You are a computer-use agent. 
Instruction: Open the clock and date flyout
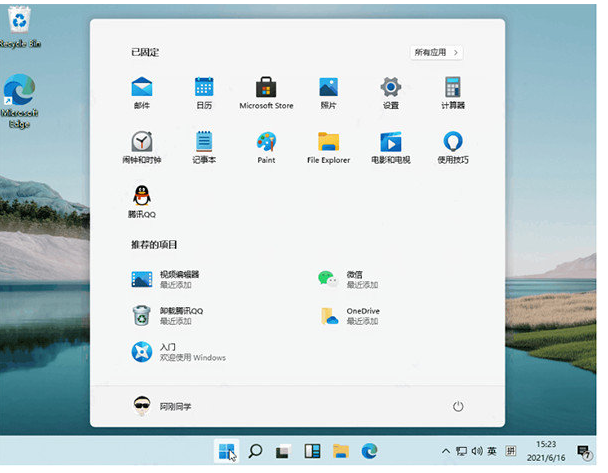click(547, 451)
